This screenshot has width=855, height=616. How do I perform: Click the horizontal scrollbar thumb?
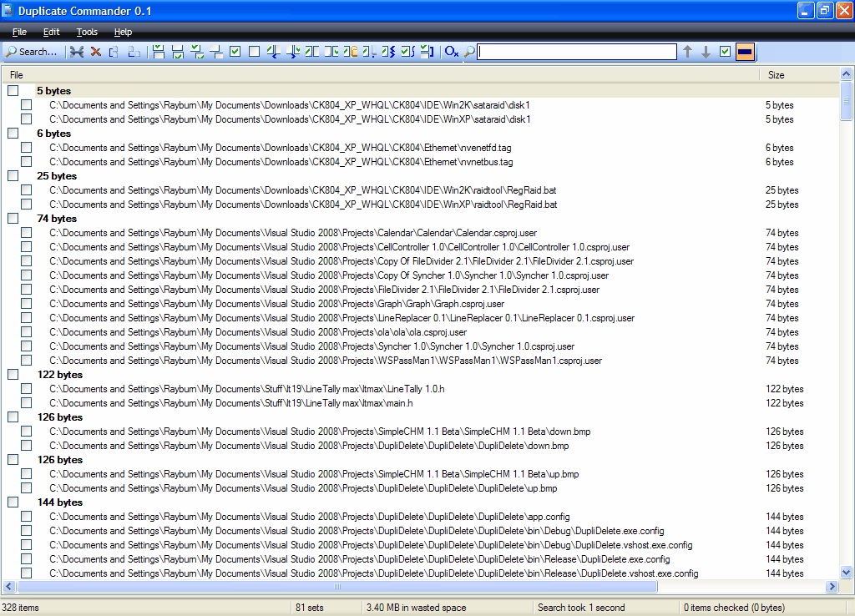(337, 587)
